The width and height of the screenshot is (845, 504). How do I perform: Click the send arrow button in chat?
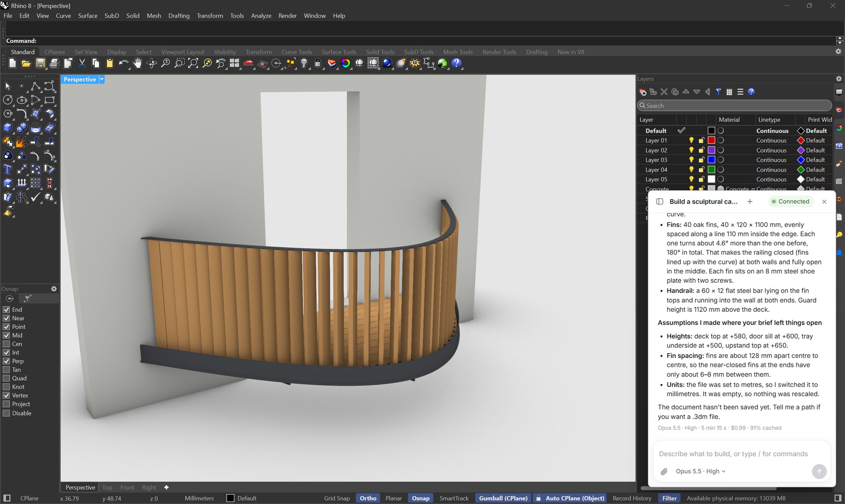819,471
